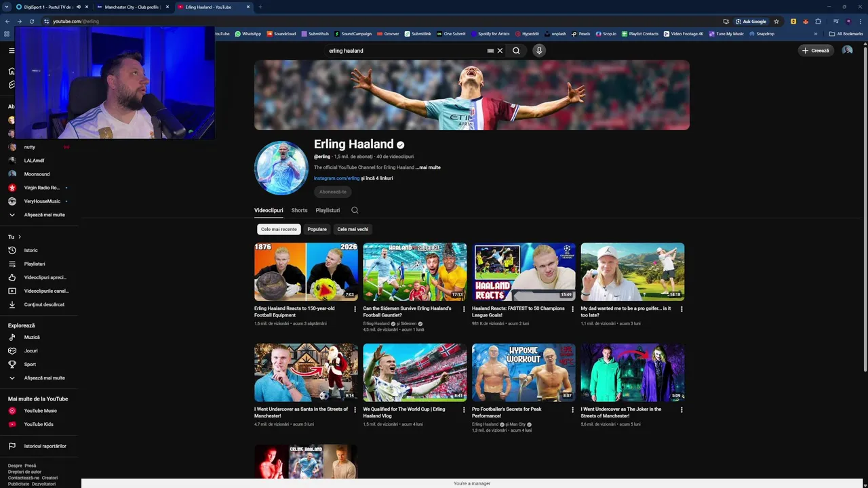The width and height of the screenshot is (868, 488).
Task: Switch to the Shorts channel tab
Action: coord(299,210)
